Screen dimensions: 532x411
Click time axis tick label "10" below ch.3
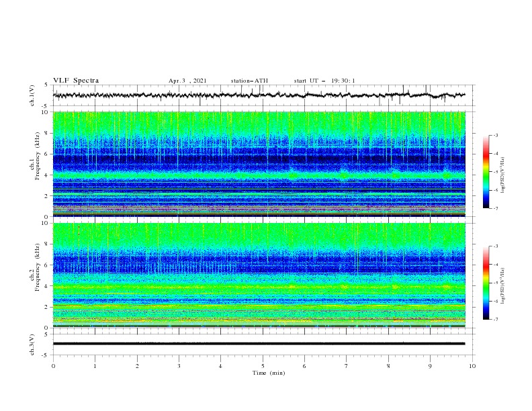pos(472,366)
